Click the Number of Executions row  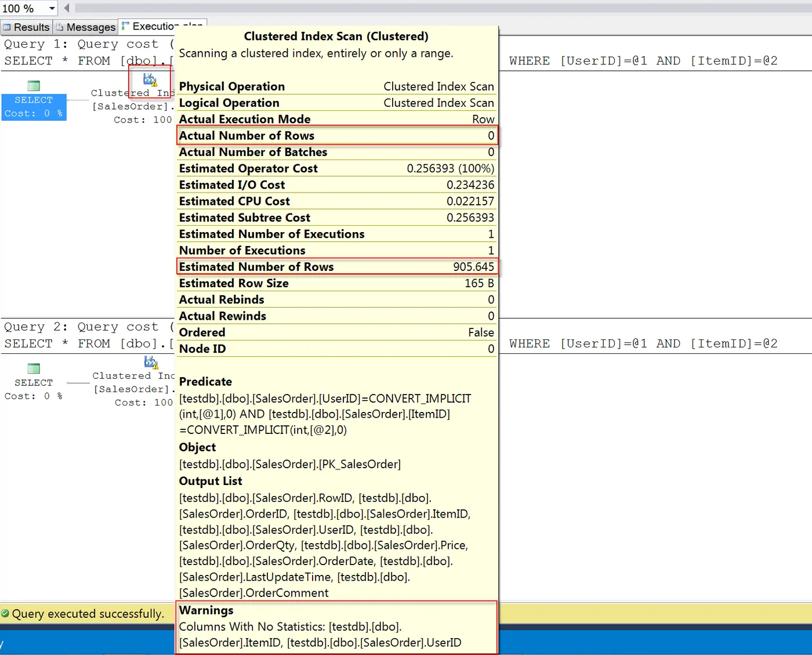coord(337,251)
